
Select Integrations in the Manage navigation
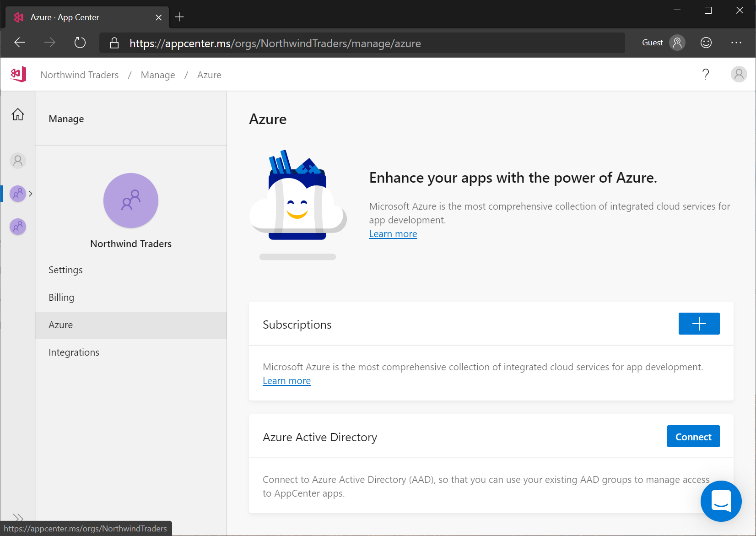74,352
